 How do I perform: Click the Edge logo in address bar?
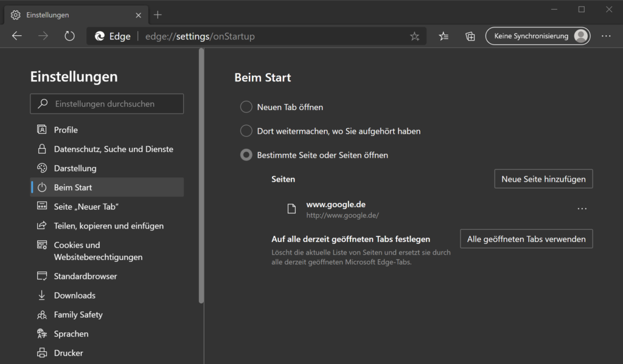[99, 36]
